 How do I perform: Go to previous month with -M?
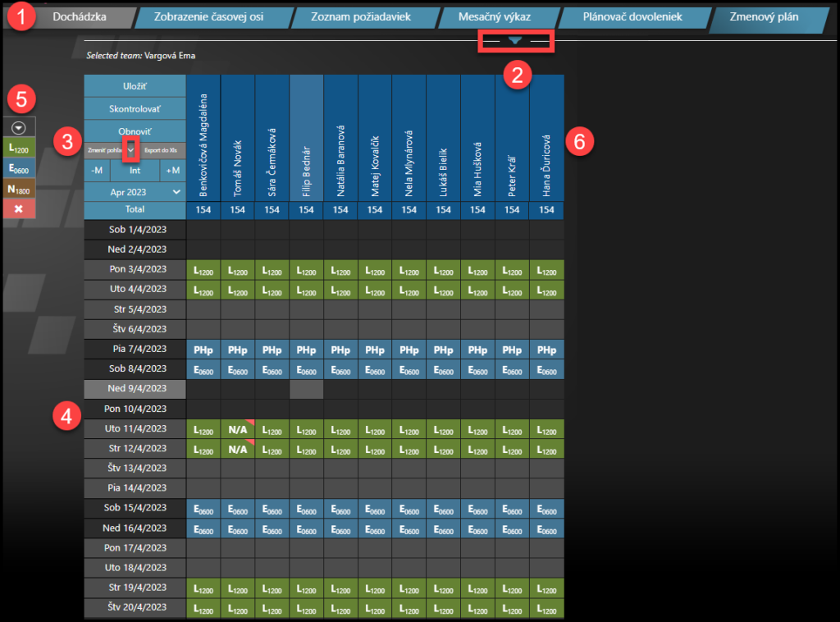(x=96, y=171)
